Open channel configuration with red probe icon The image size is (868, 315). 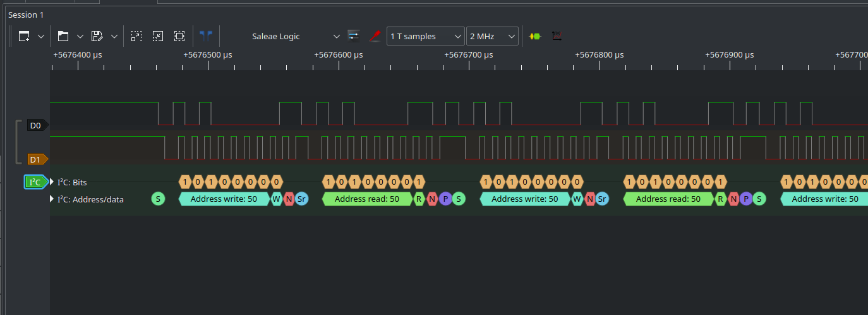tap(375, 36)
